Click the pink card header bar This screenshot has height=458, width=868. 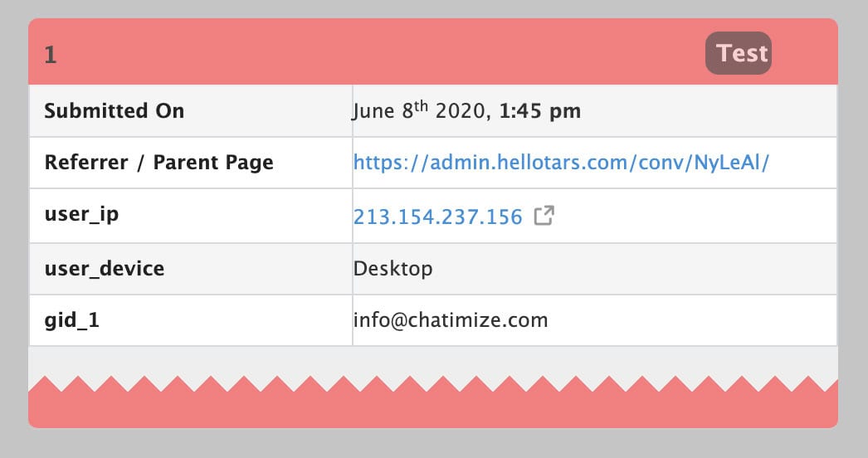pos(433,51)
